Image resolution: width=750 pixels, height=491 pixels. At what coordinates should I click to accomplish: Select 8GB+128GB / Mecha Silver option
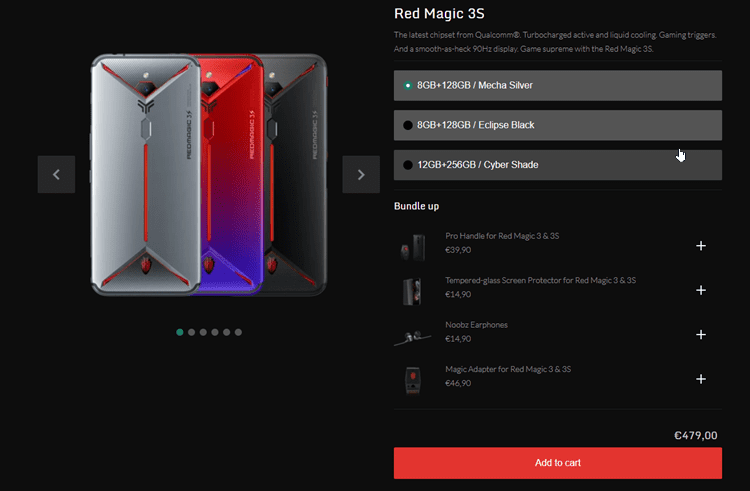[x=558, y=86]
